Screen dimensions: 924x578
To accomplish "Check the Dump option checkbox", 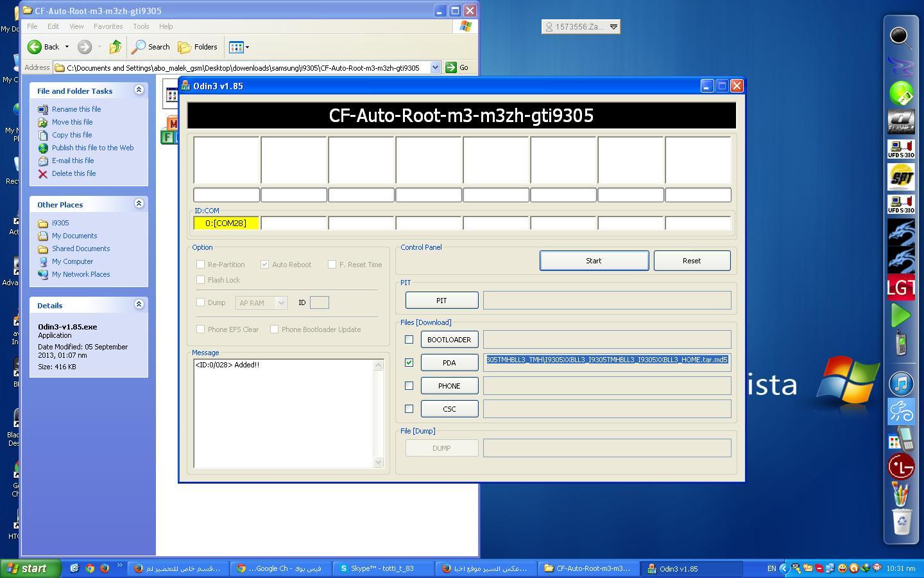I will 201,302.
